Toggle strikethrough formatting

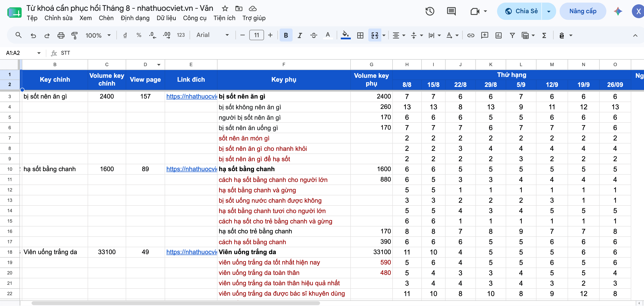(x=314, y=35)
